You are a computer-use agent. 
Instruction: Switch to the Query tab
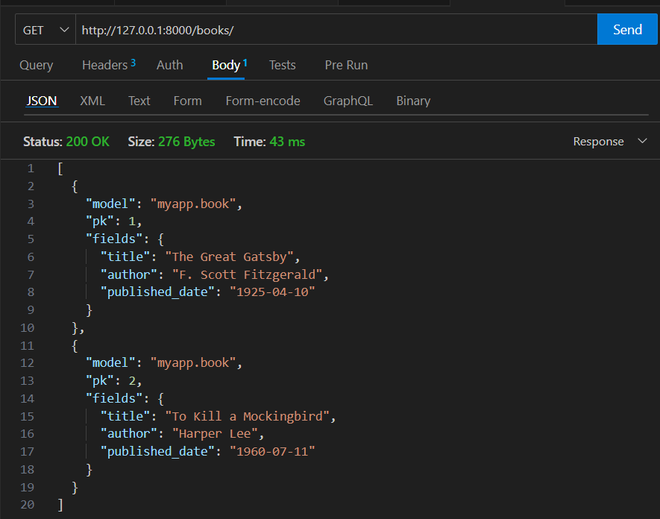(x=36, y=65)
